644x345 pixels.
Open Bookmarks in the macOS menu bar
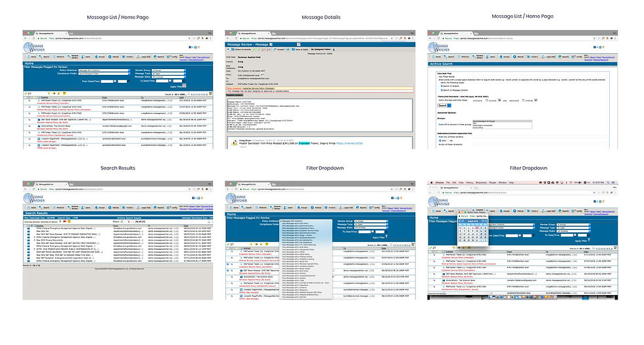481,183
